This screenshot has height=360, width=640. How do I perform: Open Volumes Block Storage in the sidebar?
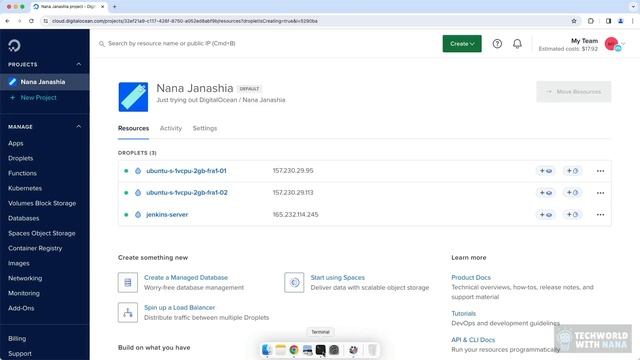pyautogui.click(x=42, y=203)
